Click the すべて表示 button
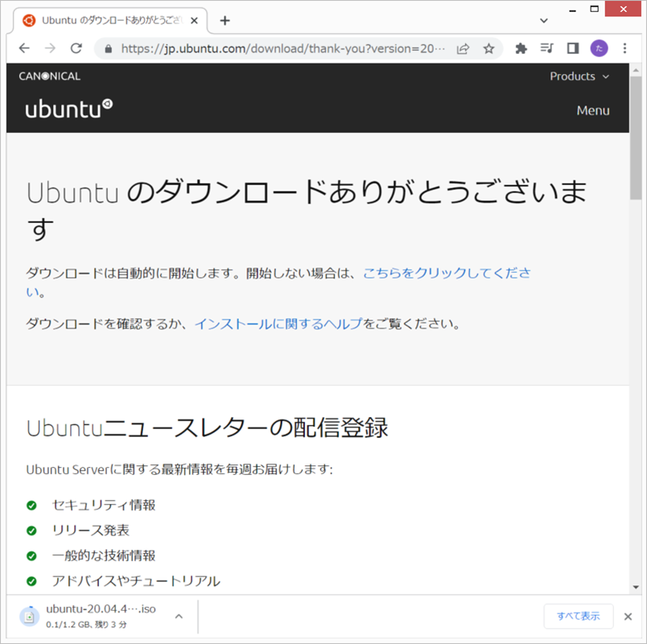 pos(579,616)
